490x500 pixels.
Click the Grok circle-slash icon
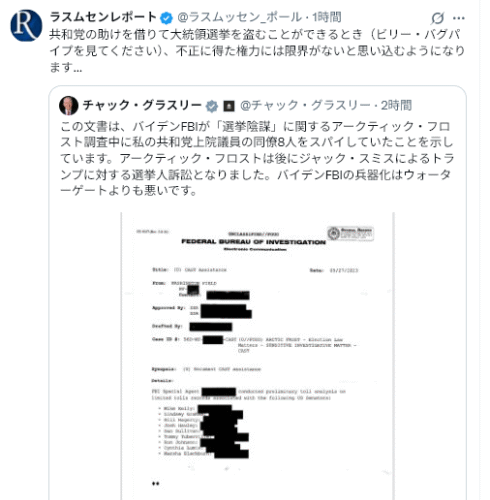pos(437,18)
